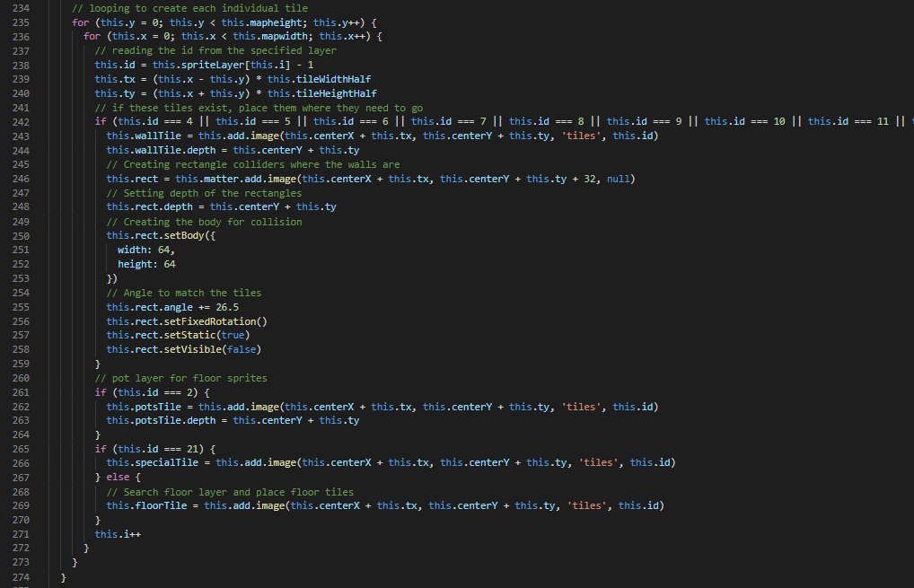914x588 pixels.
Task: Click 'matter' in this.matter.add.image
Action: point(222,179)
